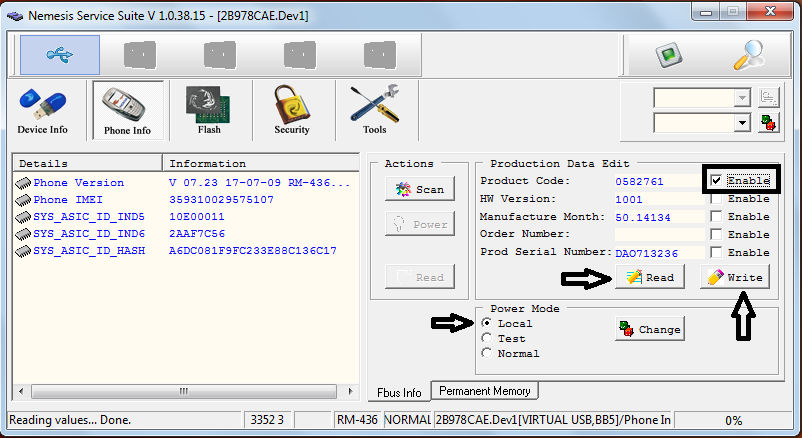Click the RM-436 status bar entry
This screenshot has width=802, height=438.
click(x=357, y=420)
